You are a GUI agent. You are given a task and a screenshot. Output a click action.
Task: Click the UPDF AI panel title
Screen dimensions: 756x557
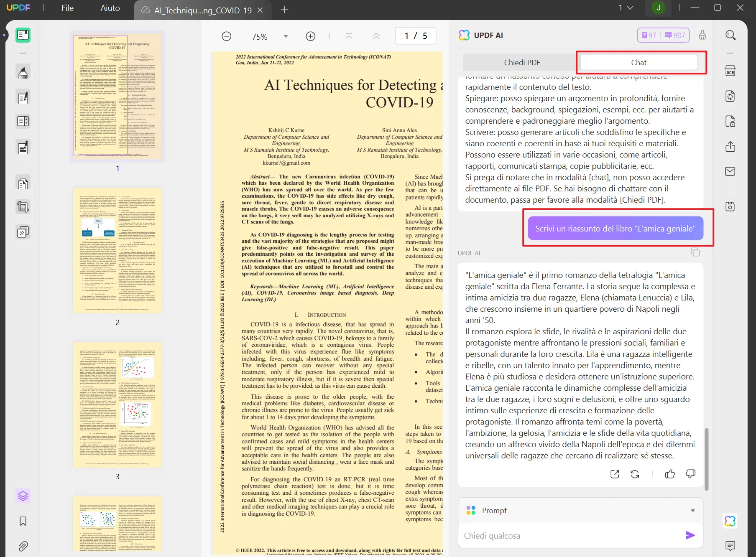tap(488, 35)
